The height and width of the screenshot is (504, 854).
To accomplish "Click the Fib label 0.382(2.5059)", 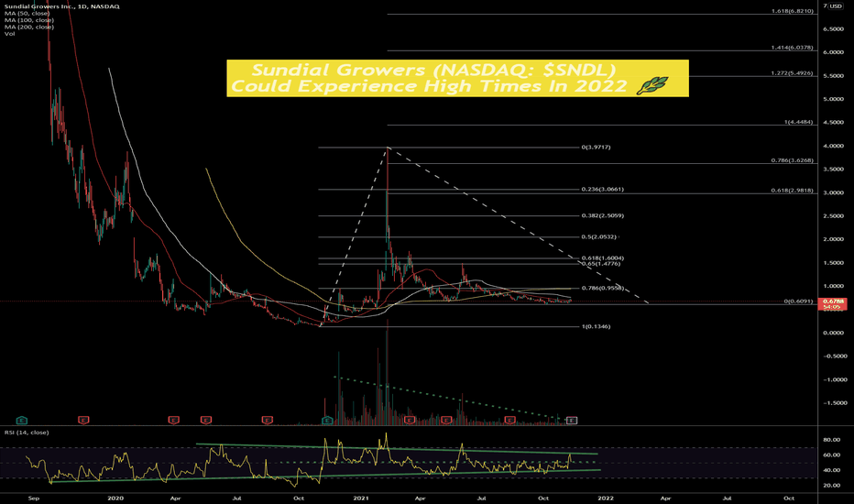I will pos(602,215).
